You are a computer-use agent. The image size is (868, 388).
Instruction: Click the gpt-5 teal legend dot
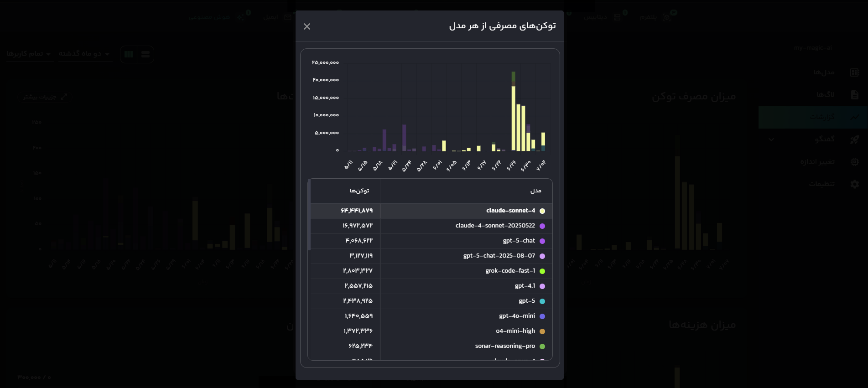(542, 301)
